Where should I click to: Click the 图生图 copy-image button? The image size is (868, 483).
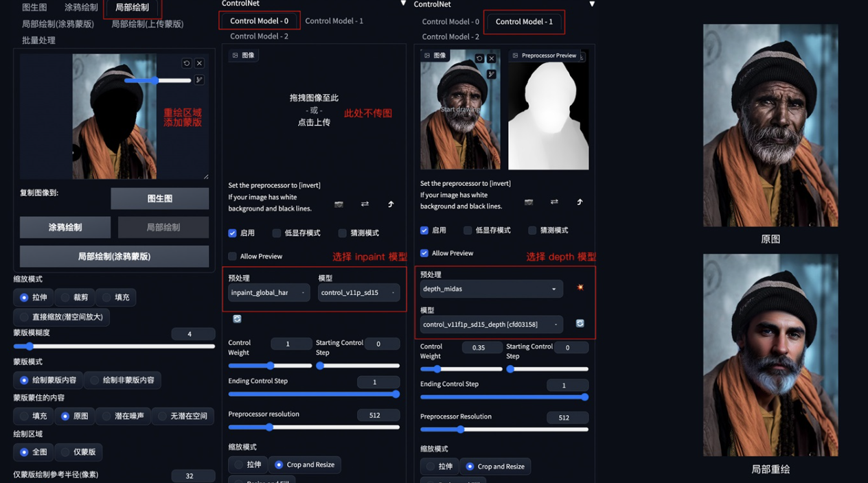tap(159, 199)
